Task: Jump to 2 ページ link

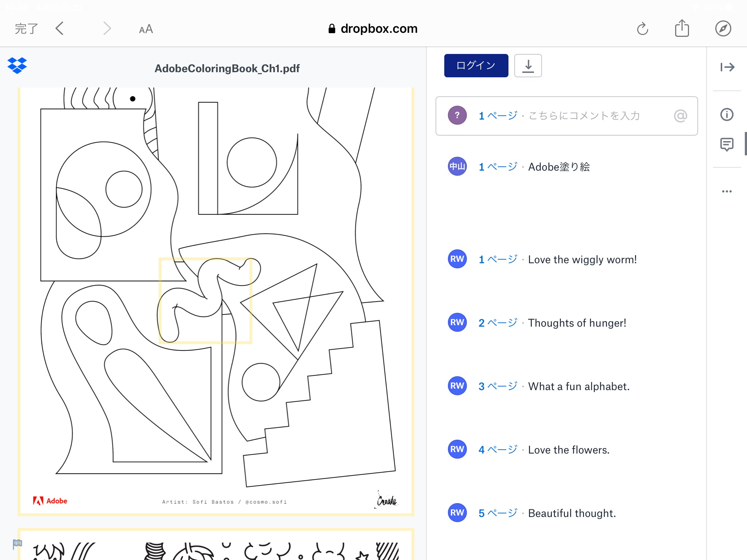Action: (x=498, y=323)
